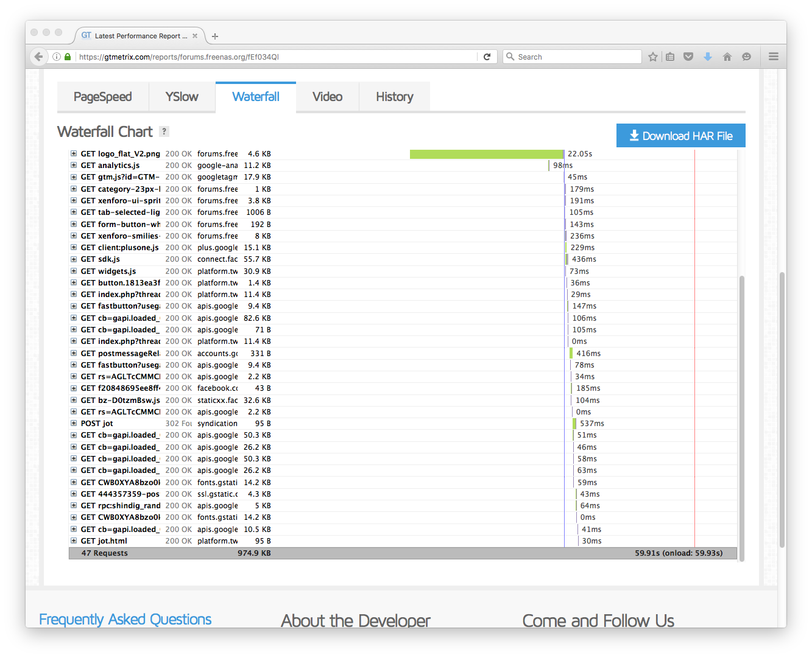Open the History tab
This screenshot has width=812, height=658.
(x=395, y=97)
